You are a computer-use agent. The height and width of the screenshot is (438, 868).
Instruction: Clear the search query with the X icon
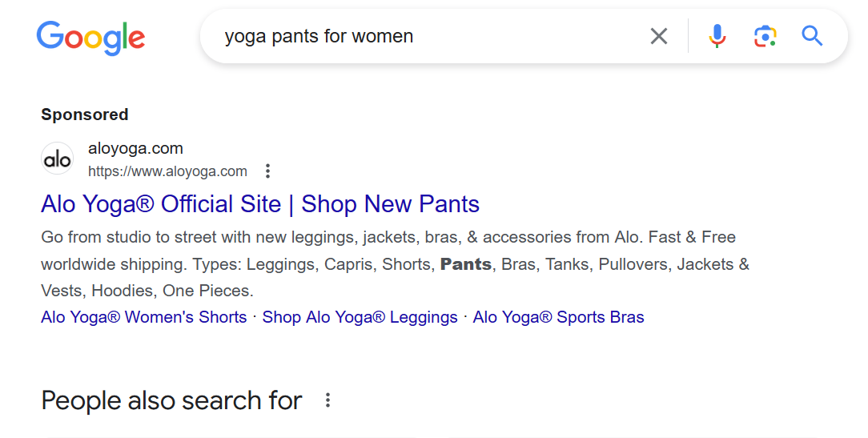[658, 36]
